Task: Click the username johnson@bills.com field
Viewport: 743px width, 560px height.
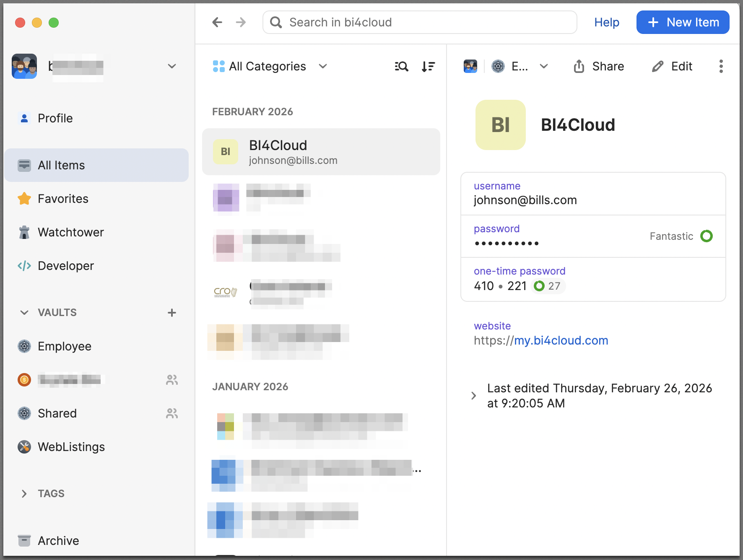Action: tap(593, 194)
